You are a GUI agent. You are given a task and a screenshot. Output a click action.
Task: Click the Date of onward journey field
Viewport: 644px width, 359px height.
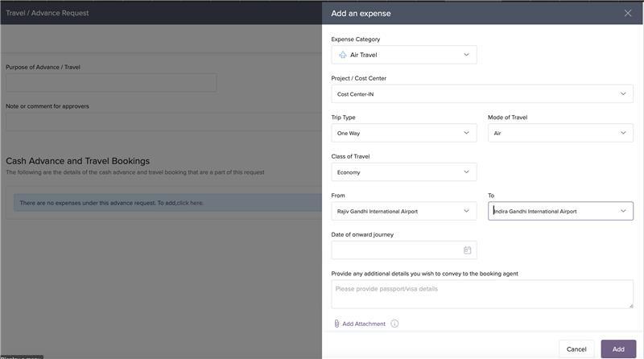tap(396, 250)
